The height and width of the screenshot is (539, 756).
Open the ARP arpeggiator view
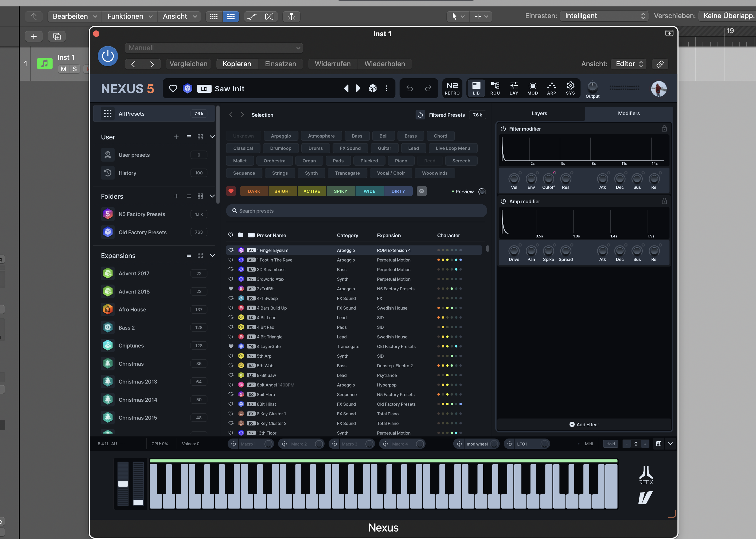tap(552, 89)
